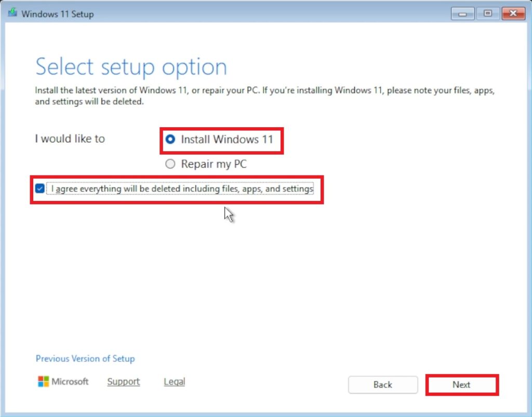Click the Select setup option heading
The width and height of the screenshot is (532, 417).
click(x=131, y=68)
